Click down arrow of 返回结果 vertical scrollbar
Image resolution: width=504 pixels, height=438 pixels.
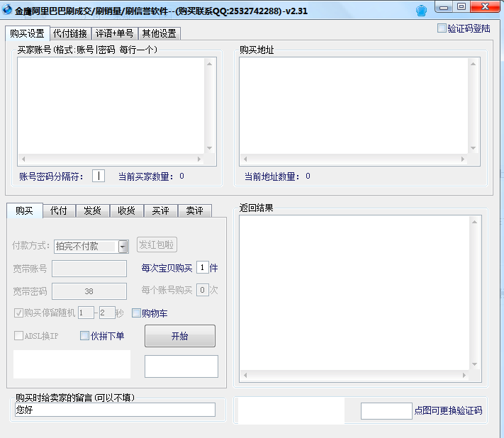coord(474,364)
